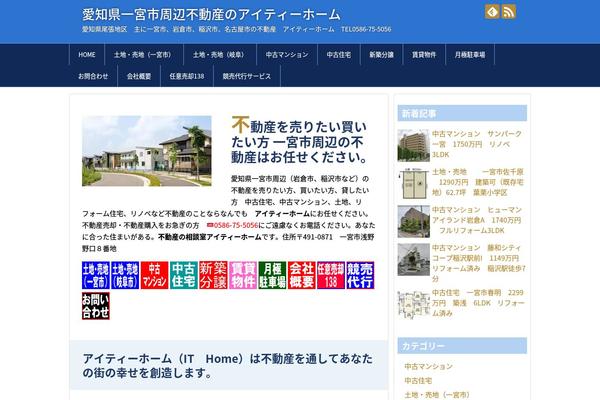Open the ヒューマンアイランド岩倉A 1740万円 article link
Viewport: 600px width, 400px height.
click(x=477, y=220)
